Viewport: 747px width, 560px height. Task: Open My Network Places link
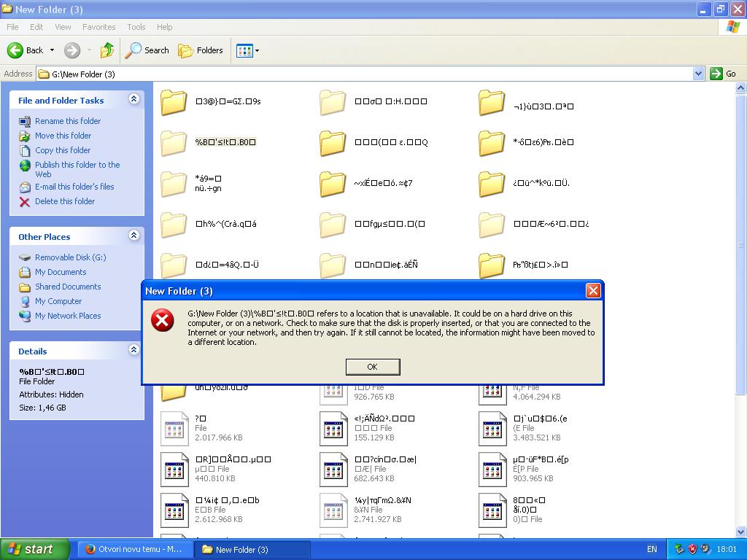[x=68, y=316]
